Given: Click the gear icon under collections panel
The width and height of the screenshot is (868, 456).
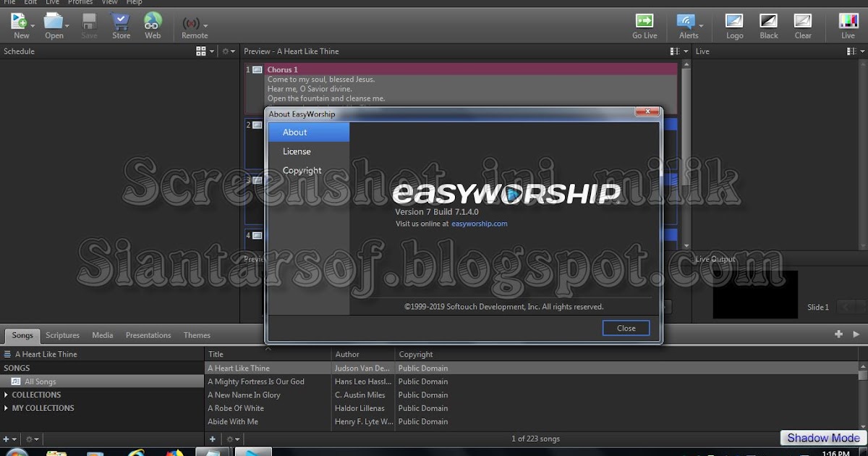Looking at the screenshot, I should (x=30, y=439).
